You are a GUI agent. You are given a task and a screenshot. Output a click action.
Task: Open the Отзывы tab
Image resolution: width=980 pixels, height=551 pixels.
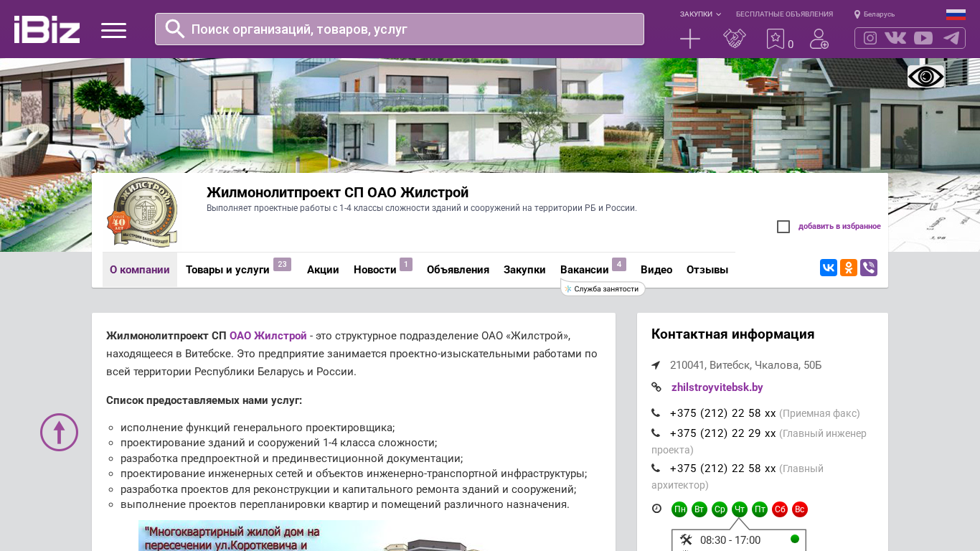[x=707, y=270]
